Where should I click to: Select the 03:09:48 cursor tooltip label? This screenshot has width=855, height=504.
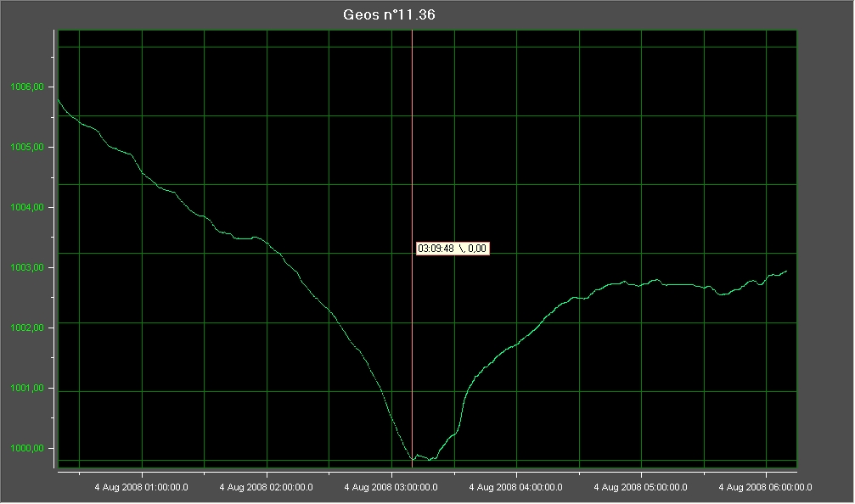(453, 249)
